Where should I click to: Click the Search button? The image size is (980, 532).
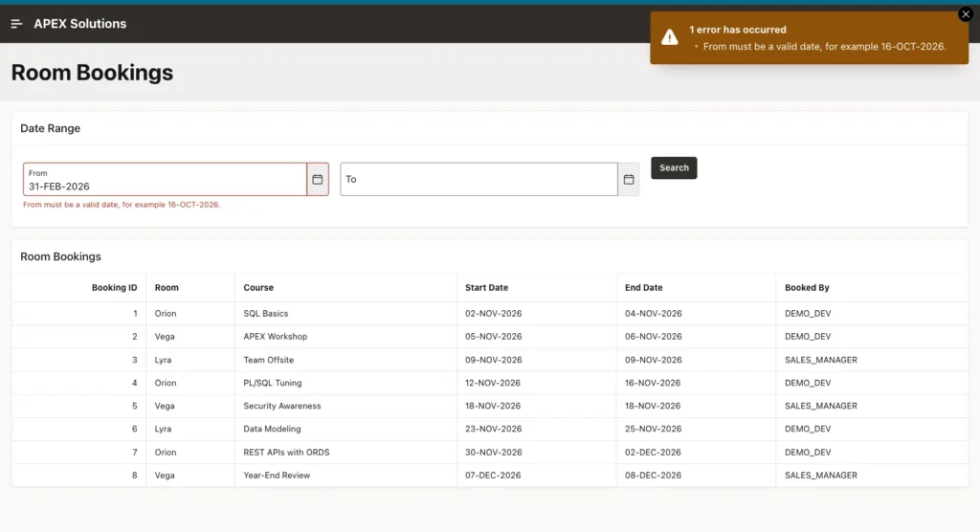(674, 167)
